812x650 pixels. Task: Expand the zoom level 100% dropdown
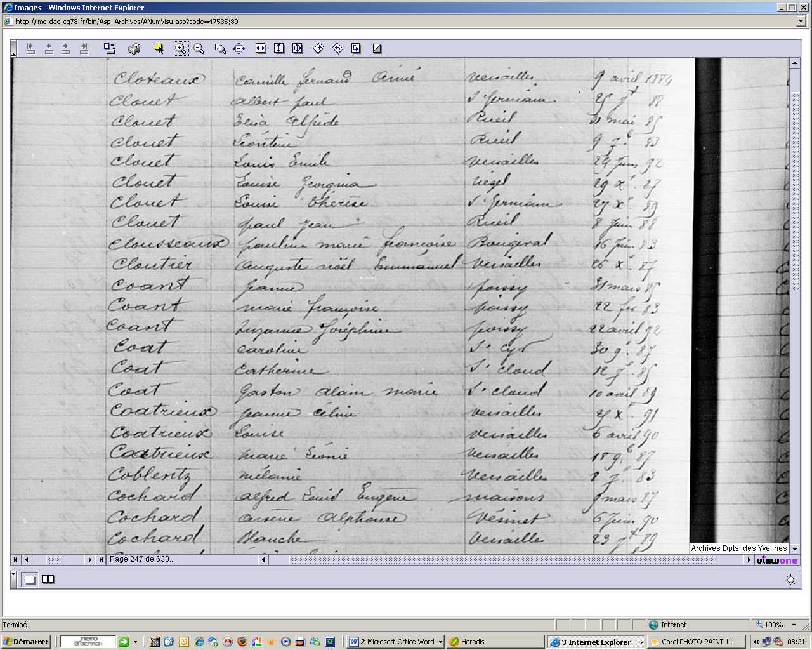[793, 625]
